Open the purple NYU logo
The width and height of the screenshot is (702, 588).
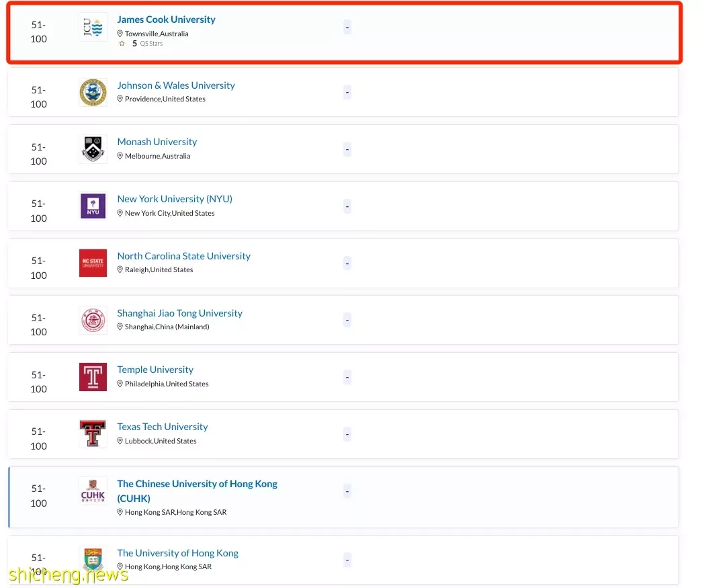tap(93, 206)
